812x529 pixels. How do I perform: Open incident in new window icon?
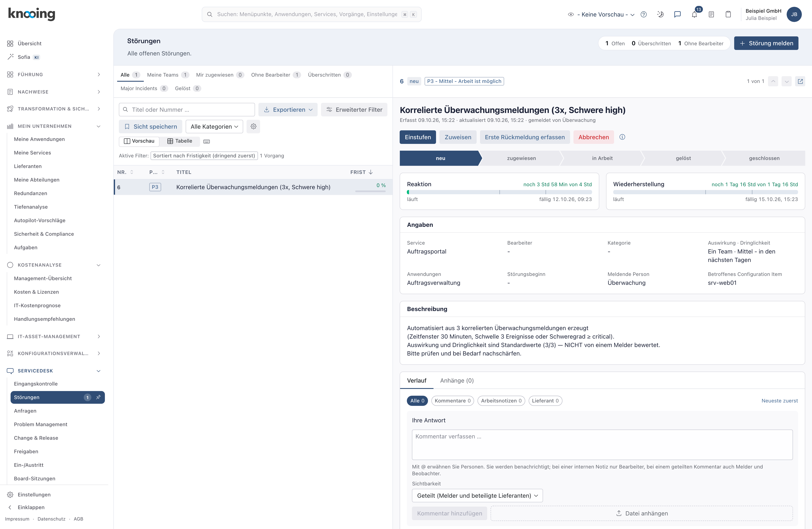(x=800, y=81)
